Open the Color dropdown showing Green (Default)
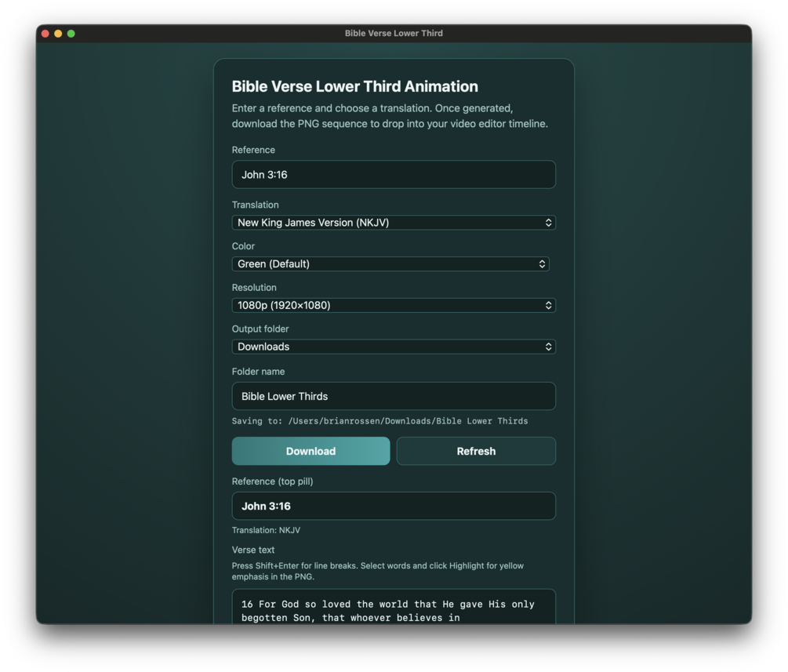The width and height of the screenshot is (788, 672). pos(390,264)
